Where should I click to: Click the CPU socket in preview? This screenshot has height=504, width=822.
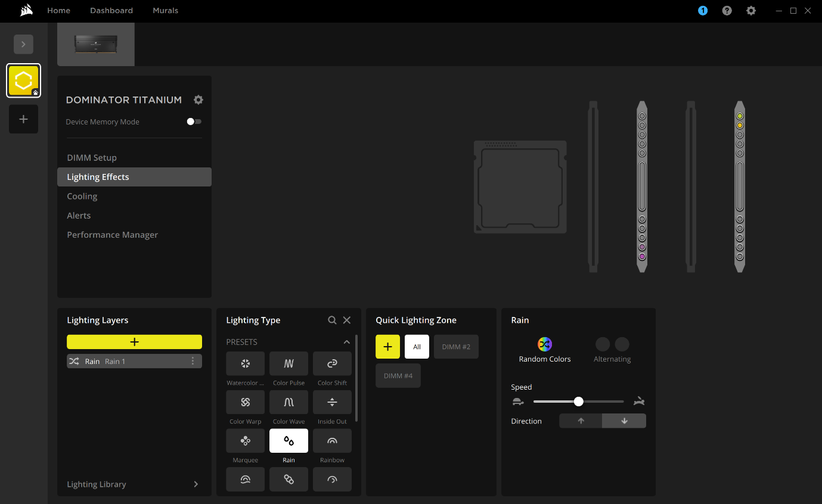click(520, 187)
